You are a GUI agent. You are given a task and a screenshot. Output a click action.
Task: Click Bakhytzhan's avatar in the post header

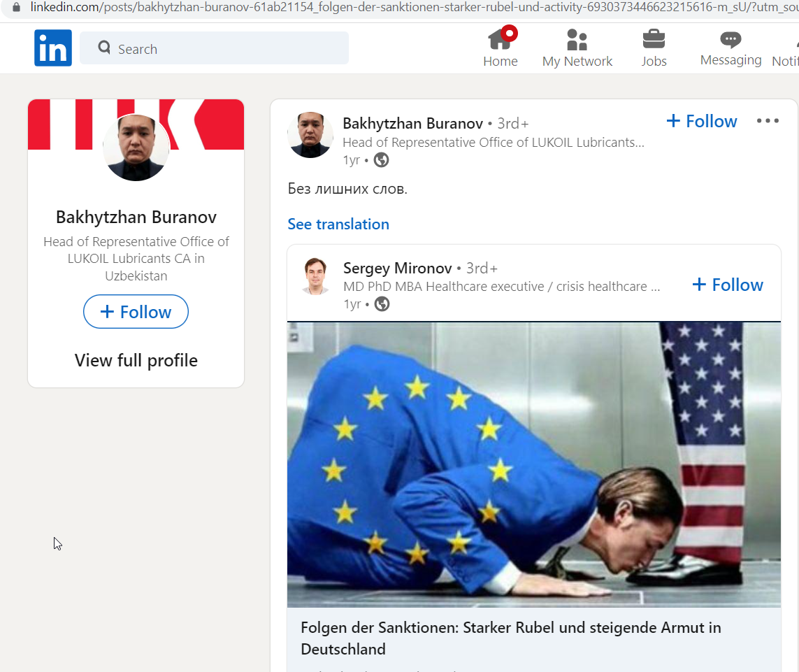(310, 135)
